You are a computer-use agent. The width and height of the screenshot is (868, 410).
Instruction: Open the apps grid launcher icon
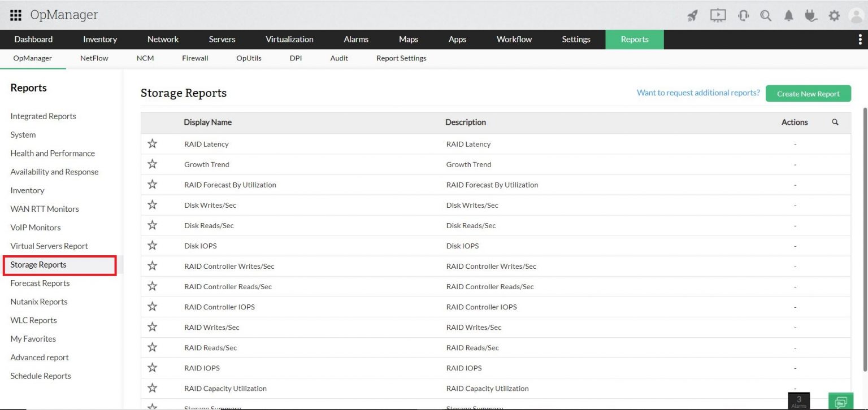click(x=16, y=15)
